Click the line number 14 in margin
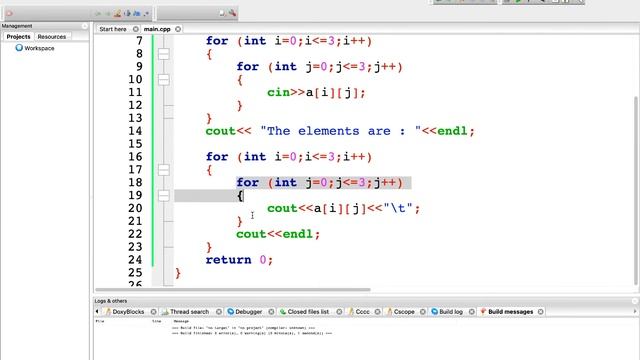The height and width of the screenshot is (360, 640). click(135, 131)
